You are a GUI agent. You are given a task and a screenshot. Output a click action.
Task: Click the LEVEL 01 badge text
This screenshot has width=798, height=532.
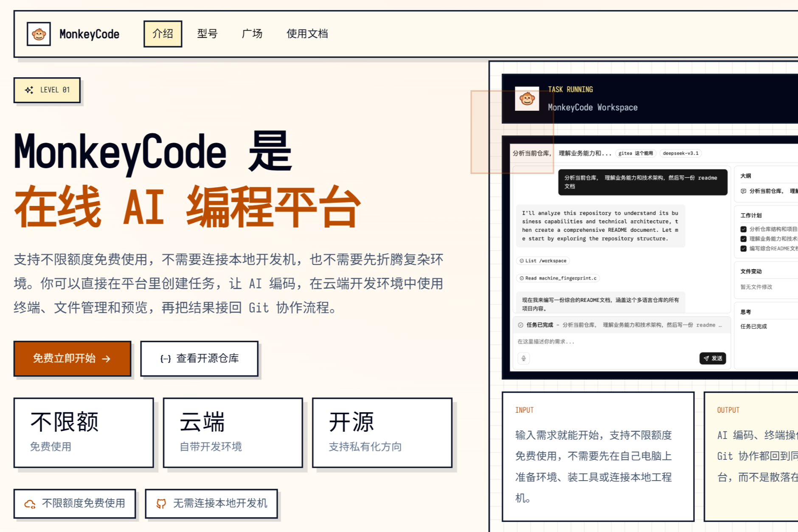(x=55, y=90)
